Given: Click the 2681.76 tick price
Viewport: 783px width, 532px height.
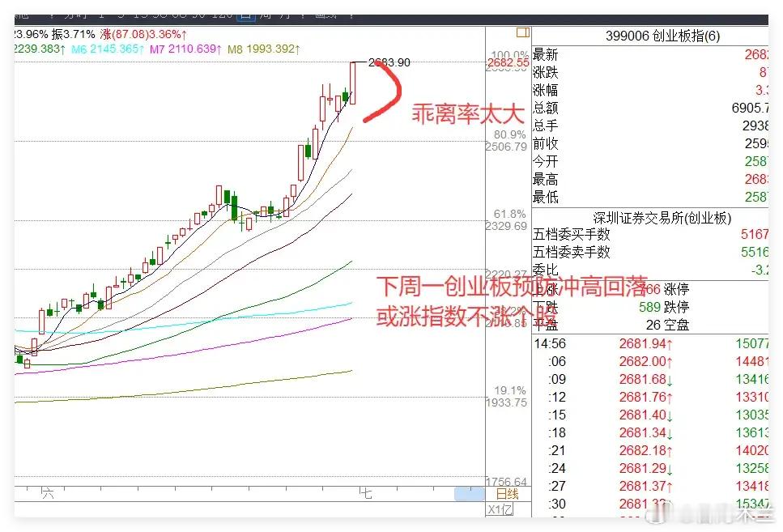Looking at the screenshot, I should (645, 397).
